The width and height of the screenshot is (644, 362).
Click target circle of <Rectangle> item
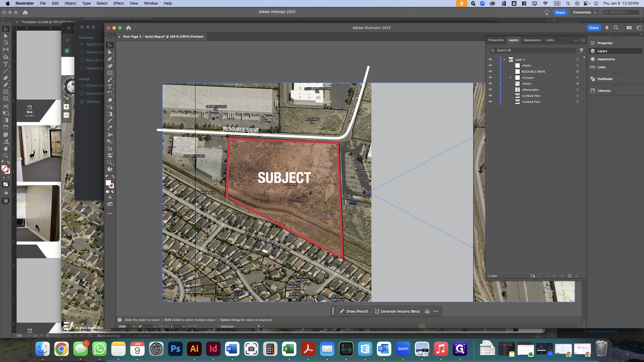click(577, 90)
